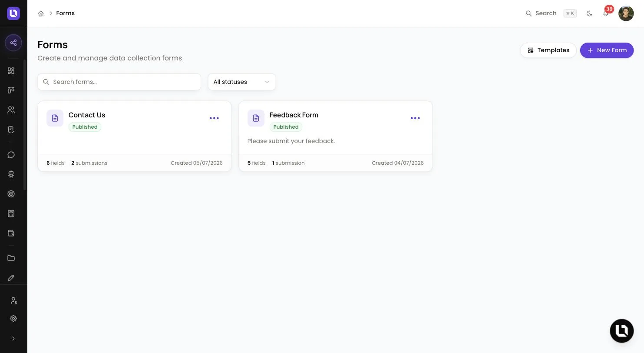
Task: Click 'Please submit your feedback.' description
Action: click(x=291, y=141)
